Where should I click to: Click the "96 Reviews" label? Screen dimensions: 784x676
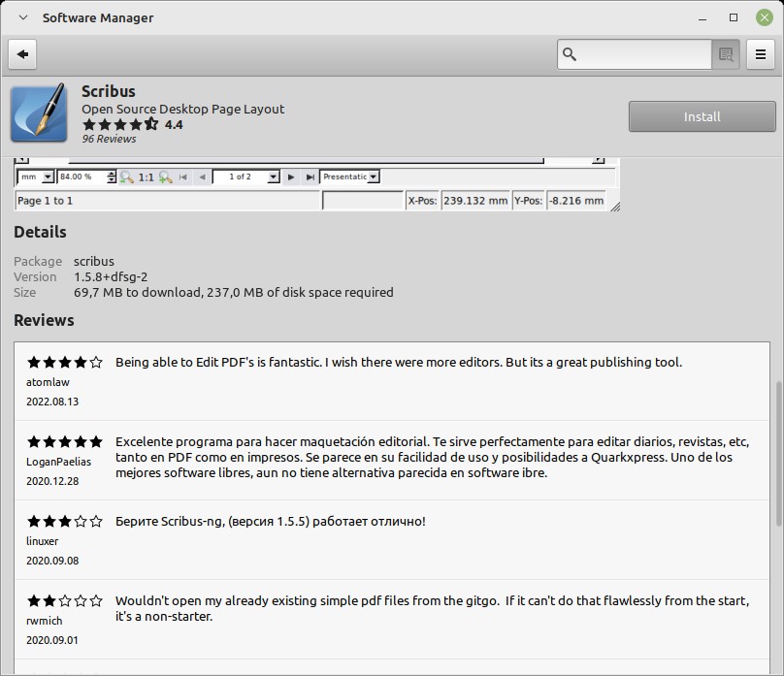[x=109, y=139]
